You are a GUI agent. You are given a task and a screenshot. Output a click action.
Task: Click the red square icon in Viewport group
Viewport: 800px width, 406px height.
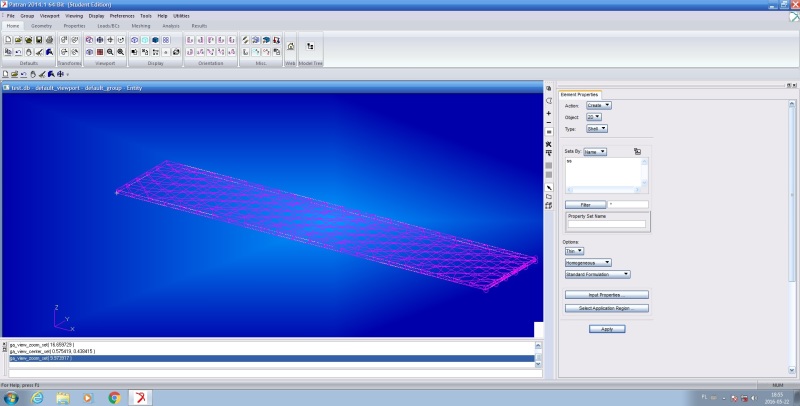pos(100,52)
